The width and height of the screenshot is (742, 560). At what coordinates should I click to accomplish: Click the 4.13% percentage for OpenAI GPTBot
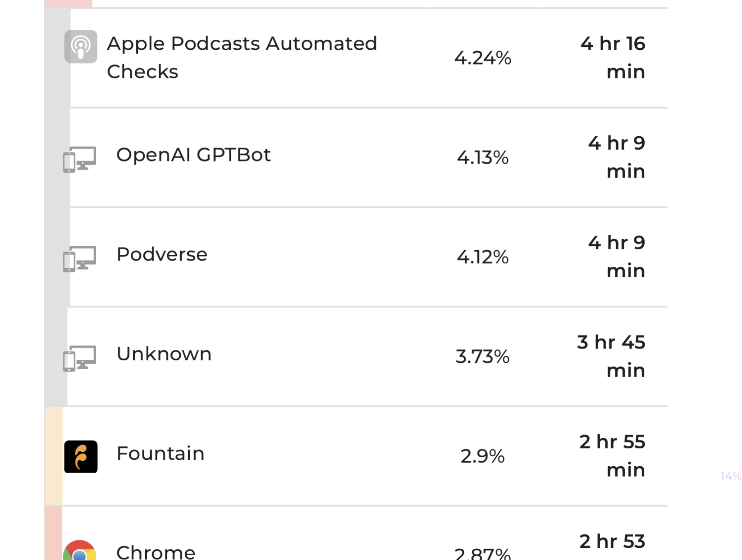pos(482,158)
